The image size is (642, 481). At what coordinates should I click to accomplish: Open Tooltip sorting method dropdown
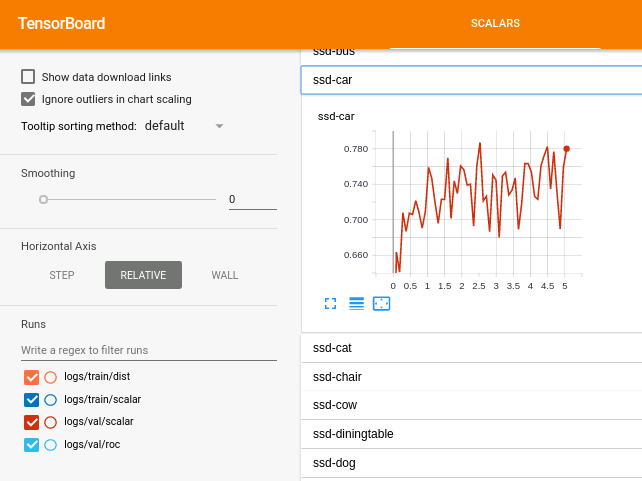[184, 126]
